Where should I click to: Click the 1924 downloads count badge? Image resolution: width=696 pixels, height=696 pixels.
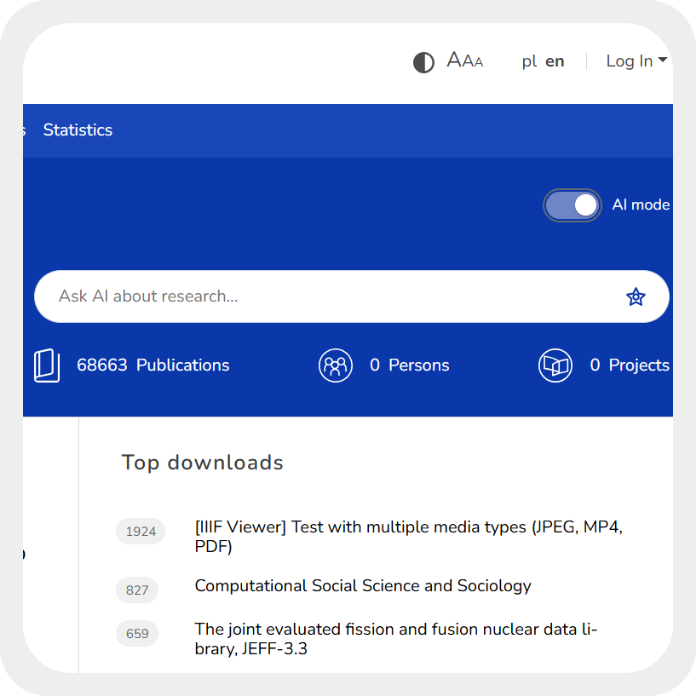pos(141,532)
